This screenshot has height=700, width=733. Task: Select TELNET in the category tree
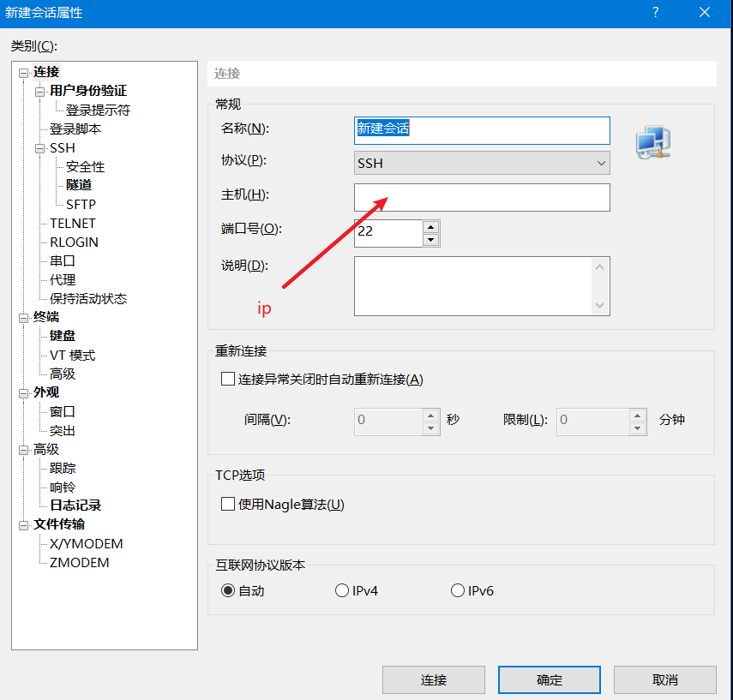pos(73,224)
